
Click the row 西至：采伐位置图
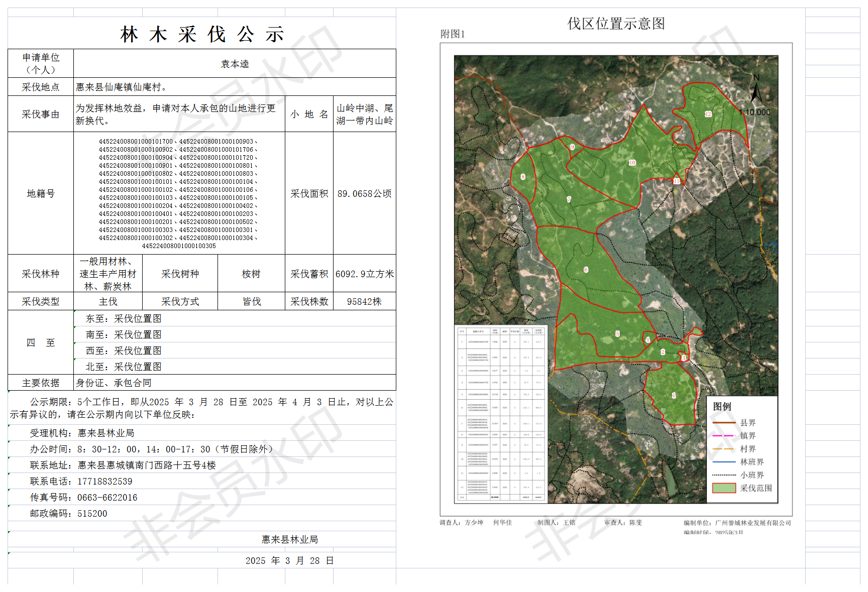[235, 350]
